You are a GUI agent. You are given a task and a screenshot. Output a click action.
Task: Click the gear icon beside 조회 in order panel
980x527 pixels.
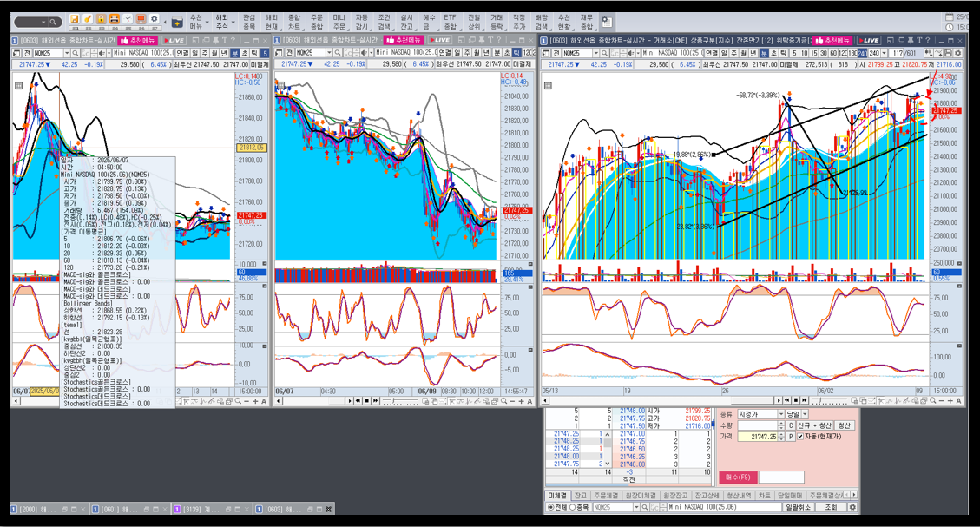(x=852, y=507)
